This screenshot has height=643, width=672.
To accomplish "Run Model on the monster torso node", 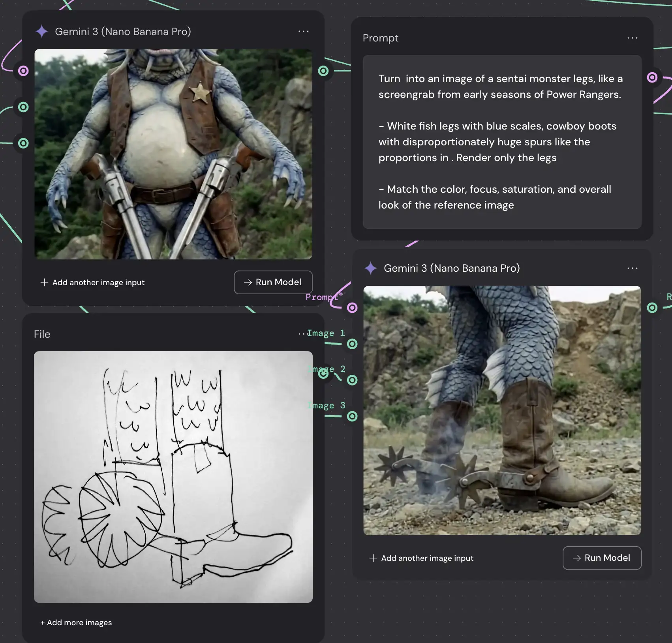I will point(273,282).
